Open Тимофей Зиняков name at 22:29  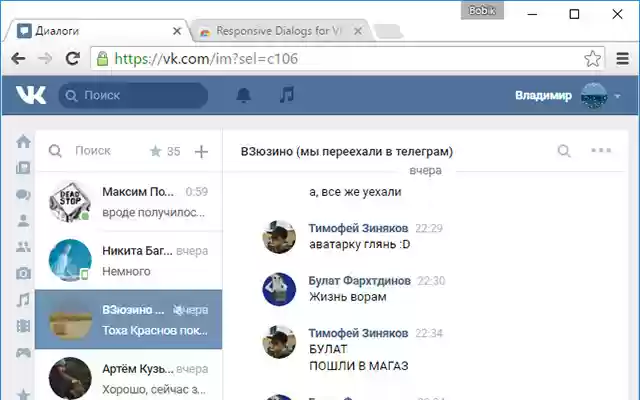point(358,228)
